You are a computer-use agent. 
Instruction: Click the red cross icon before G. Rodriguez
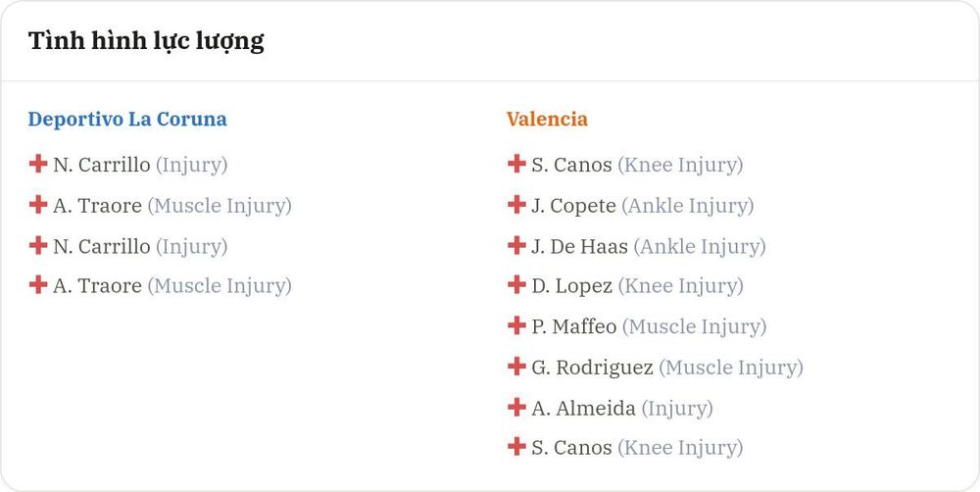click(516, 366)
